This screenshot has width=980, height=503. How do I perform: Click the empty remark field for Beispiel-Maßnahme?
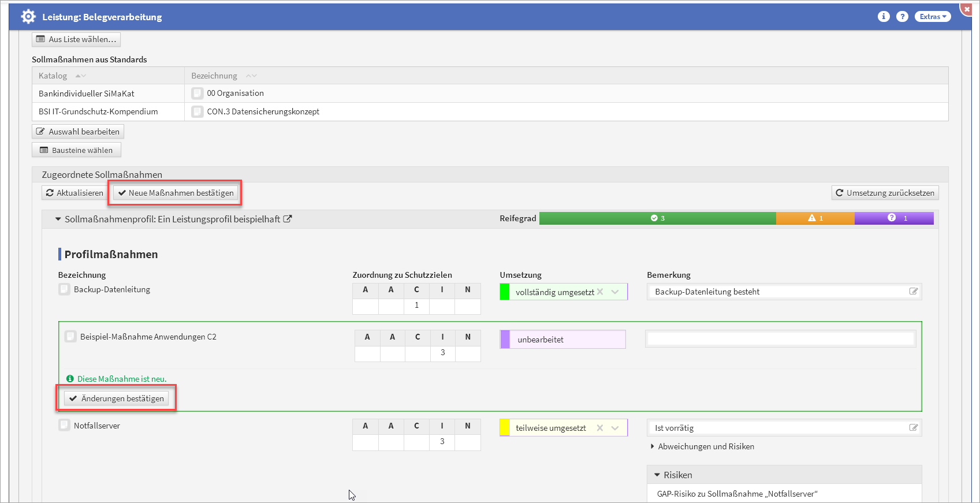pyautogui.click(x=780, y=339)
